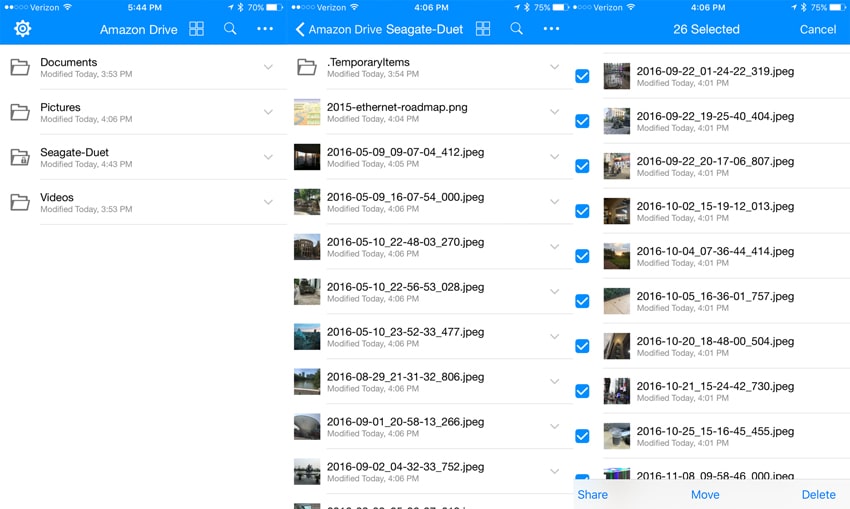Open the locked Seagate-Duet folder icon
The height and width of the screenshot is (509, 850).
click(20, 157)
